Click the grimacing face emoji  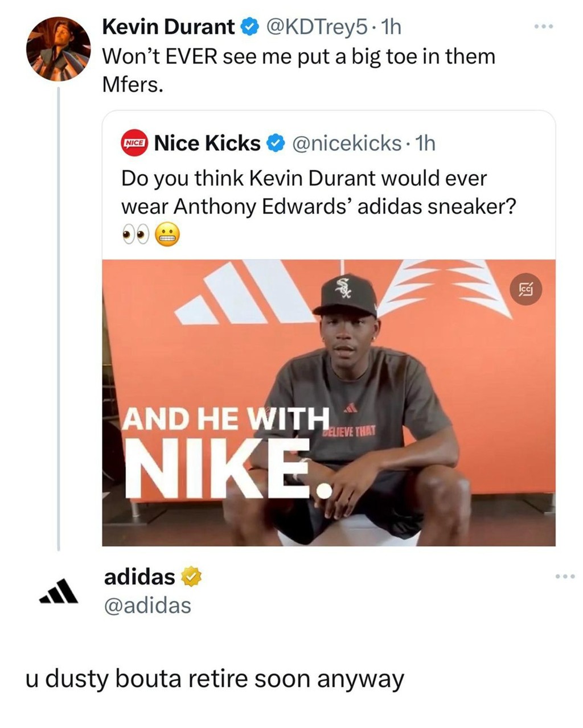(166, 234)
